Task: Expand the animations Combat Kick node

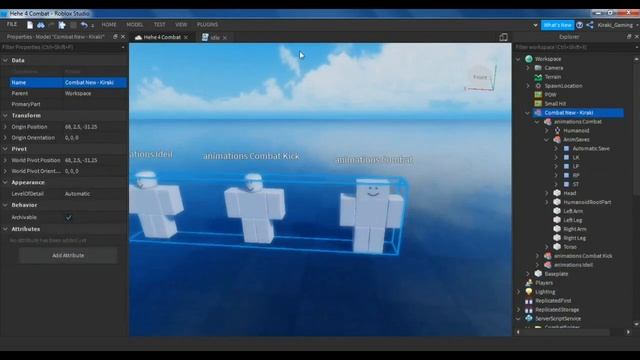Action: pyautogui.click(x=538, y=256)
